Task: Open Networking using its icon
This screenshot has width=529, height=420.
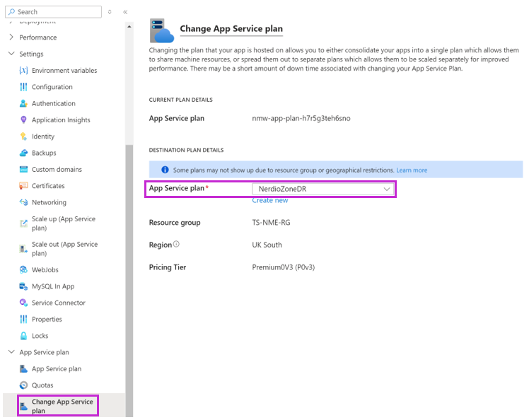Action: tap(23, 202)
